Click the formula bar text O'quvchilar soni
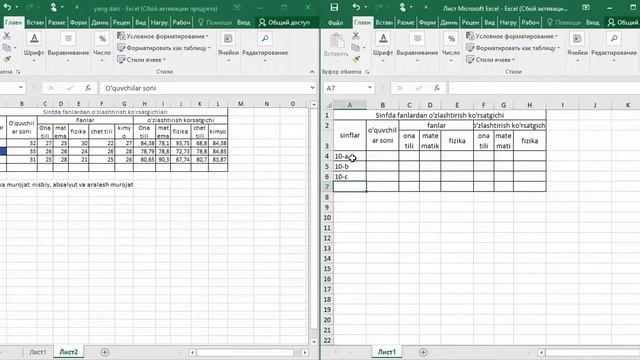 tap(131, 88)
